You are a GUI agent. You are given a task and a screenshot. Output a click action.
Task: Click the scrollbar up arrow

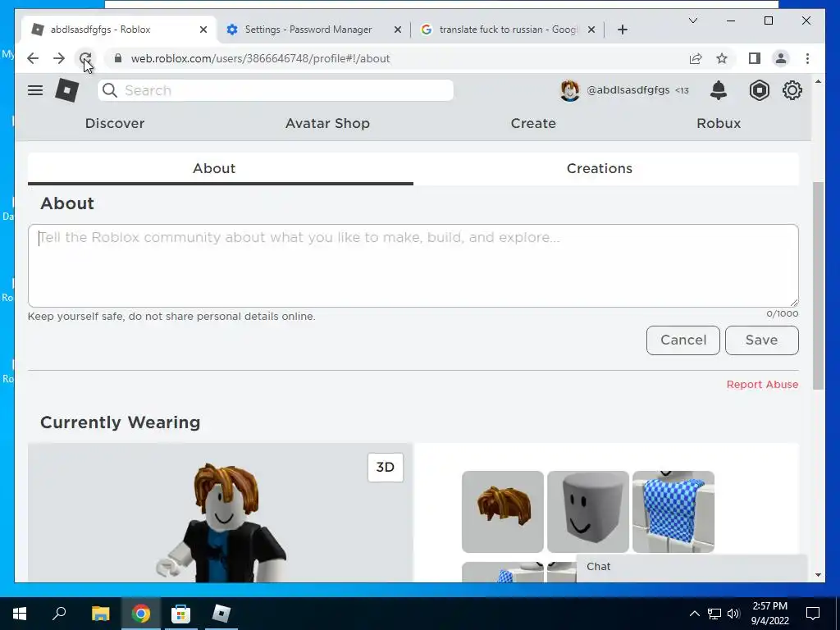[818, 81]
